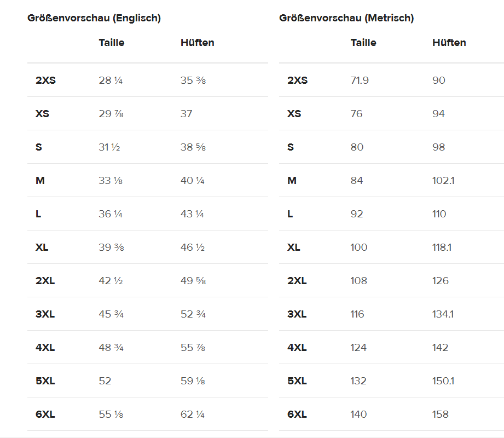
Task: Click hip value 40 ¼ for size M
Action: click(193, 181)
